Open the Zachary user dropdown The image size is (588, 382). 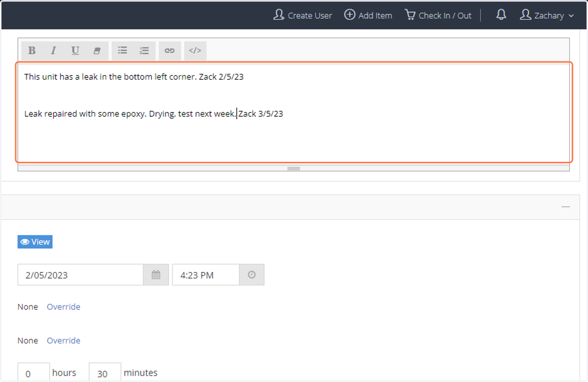click(547, 15)
